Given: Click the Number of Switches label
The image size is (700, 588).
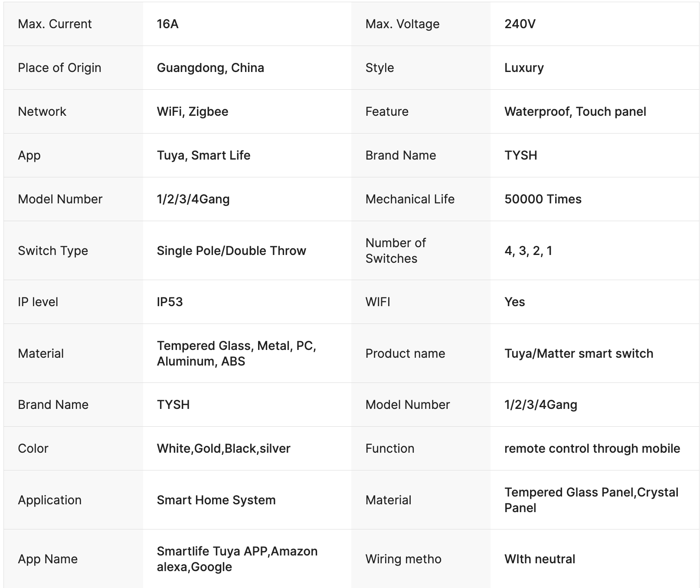Looking at the screenshot, I should (x=396, y=251).
